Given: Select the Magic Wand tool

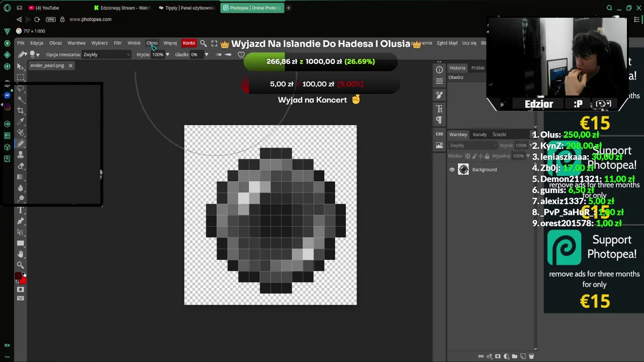Looking at the screenshot, I should (x=21, y=99).
